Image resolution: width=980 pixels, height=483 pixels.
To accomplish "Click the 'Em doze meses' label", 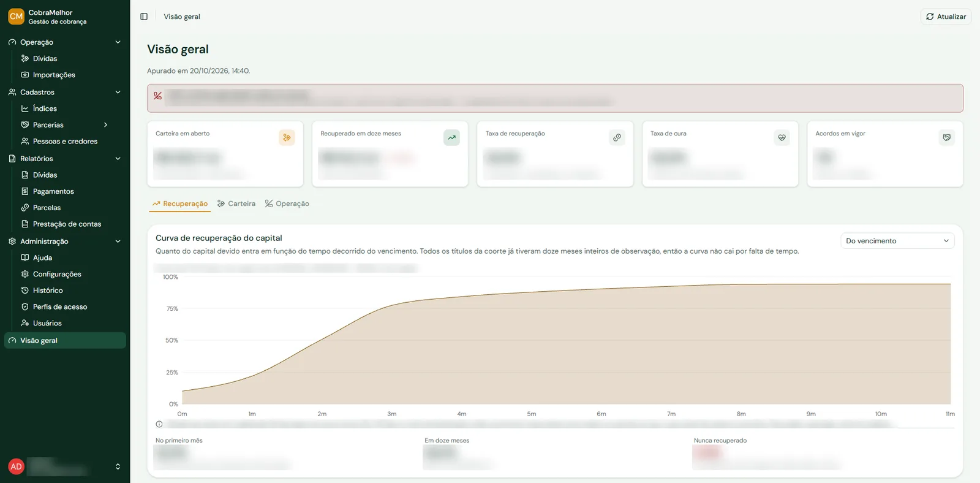I will click(x=447, y=441).
